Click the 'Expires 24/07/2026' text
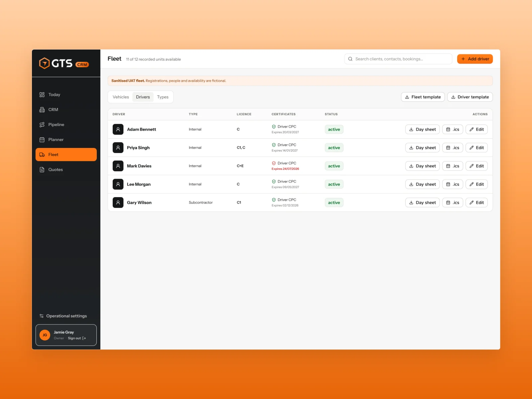 pyautogui.click(x=285, y=169)
